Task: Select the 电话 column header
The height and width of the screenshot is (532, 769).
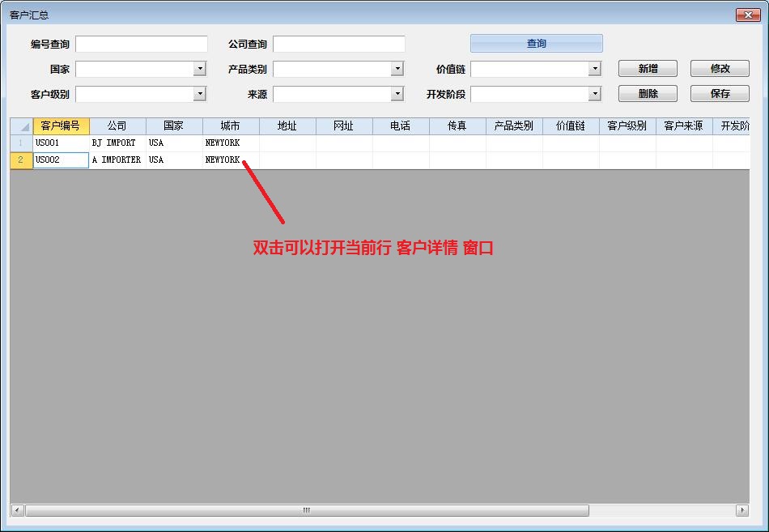Action: [401, 126]
